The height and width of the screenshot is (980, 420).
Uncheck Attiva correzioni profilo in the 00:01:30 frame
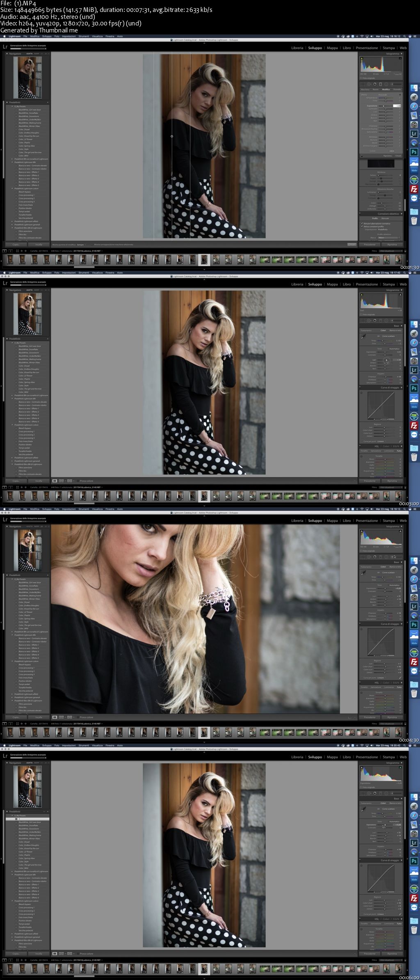pos(362,227)
